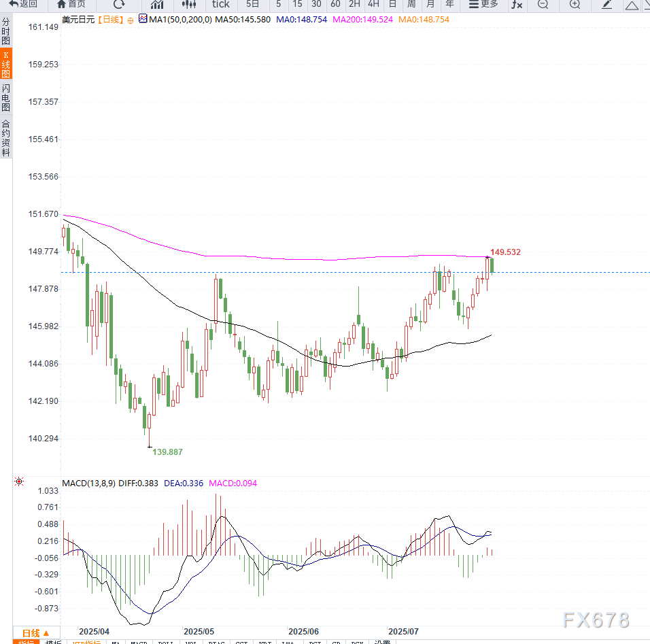Switch to tick timeframe
Viewport: 650px width, 644px height.
[220, 4]
